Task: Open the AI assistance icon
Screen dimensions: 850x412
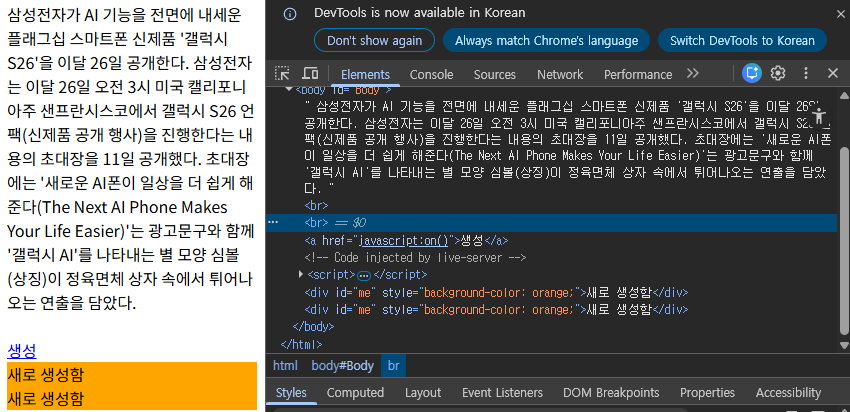Action: [752, 73]
